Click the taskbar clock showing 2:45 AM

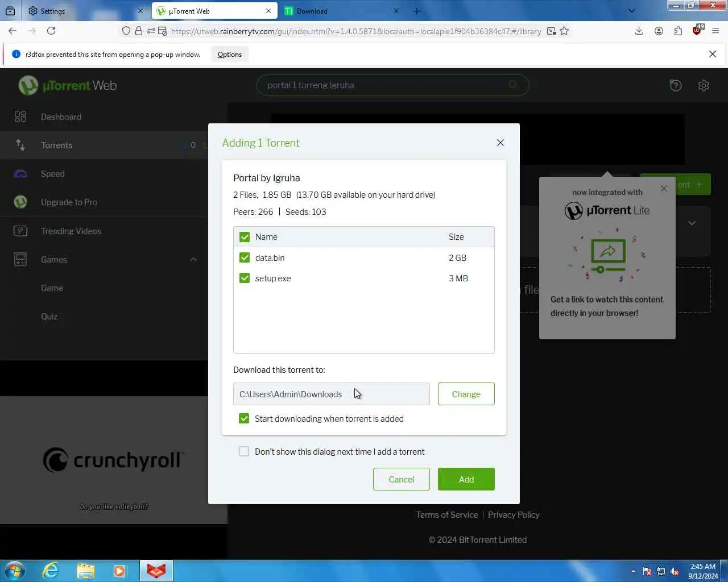703,571
